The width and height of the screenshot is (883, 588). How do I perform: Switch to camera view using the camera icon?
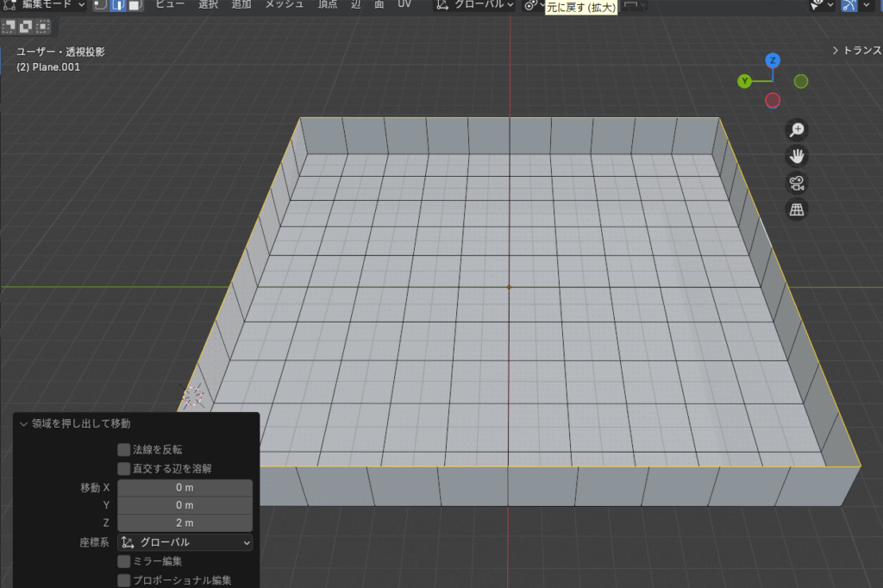796,183
